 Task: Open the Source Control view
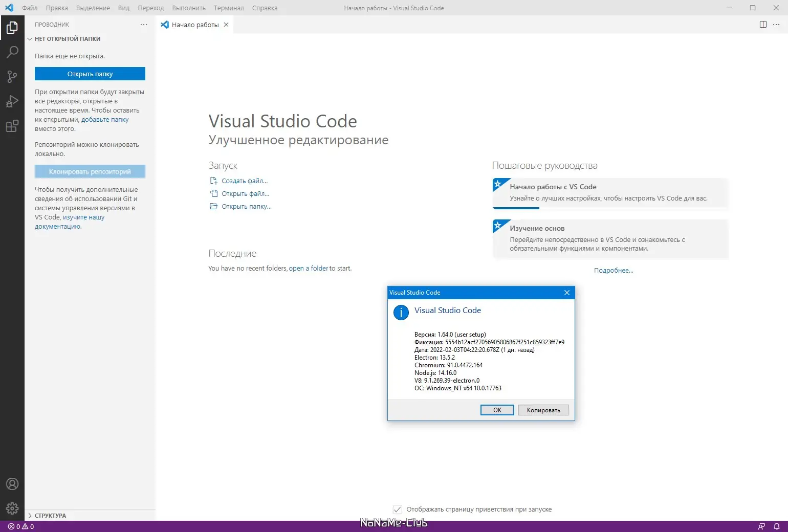(x=12, y=77)
